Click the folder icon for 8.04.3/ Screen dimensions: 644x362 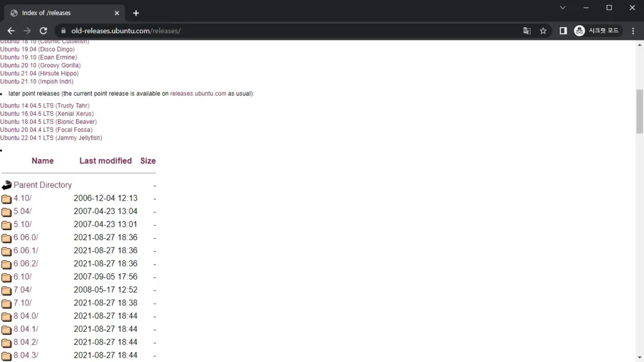coord(6,357)
